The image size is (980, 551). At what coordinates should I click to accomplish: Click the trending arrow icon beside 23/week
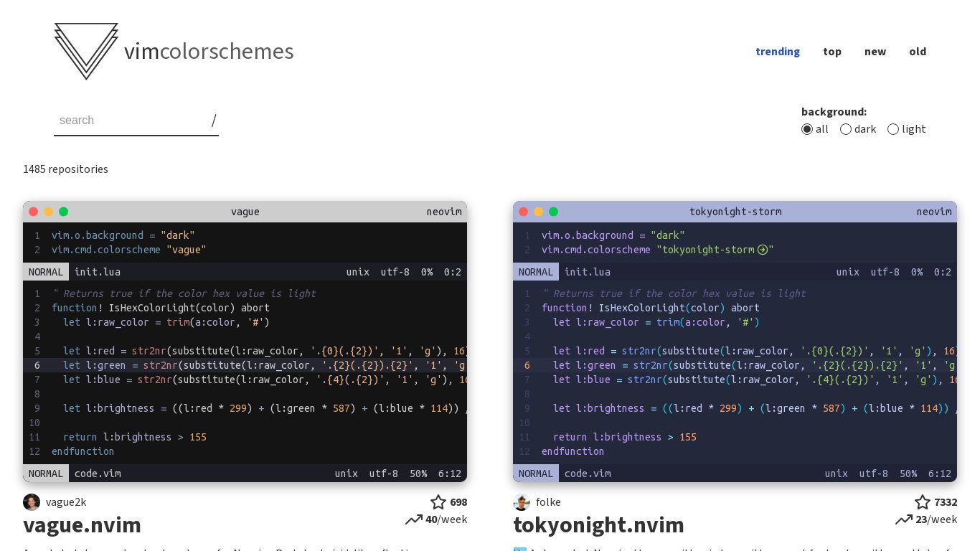pos(904,519)
